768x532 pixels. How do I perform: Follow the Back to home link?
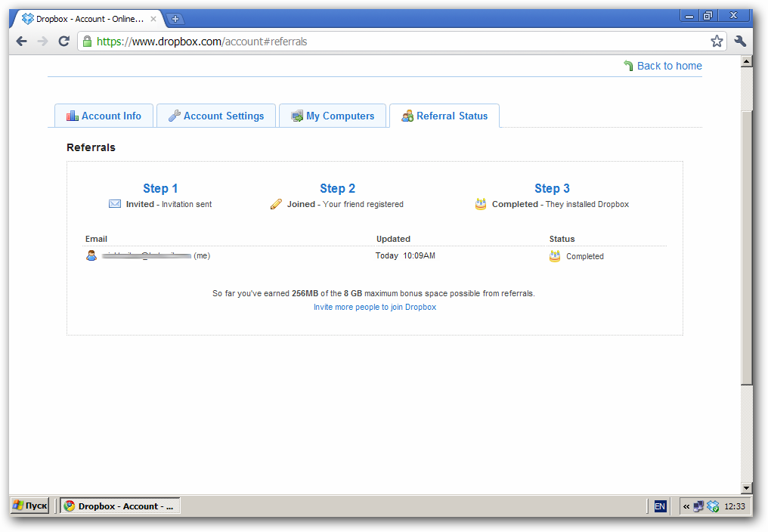(x=669, y=66)
